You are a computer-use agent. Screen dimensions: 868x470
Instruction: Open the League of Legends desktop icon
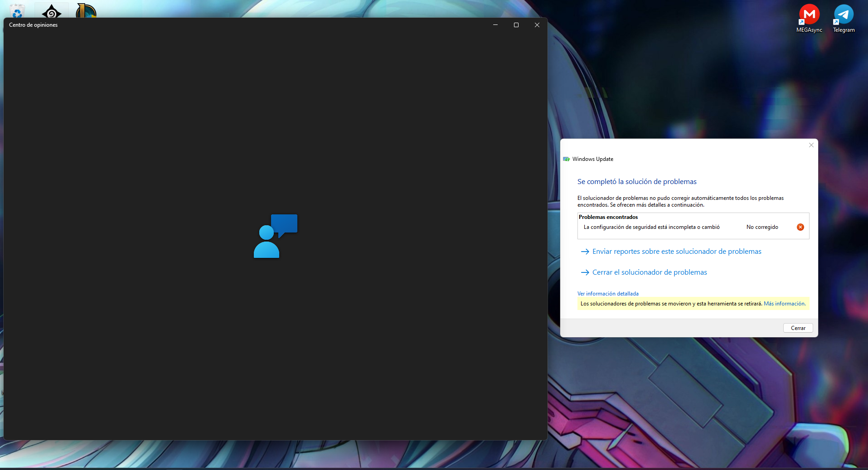click(86, 10)
